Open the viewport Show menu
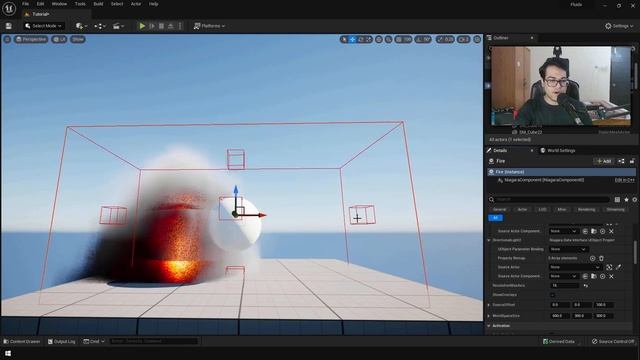Screen dimensions: 640x360 coord(78,39)
